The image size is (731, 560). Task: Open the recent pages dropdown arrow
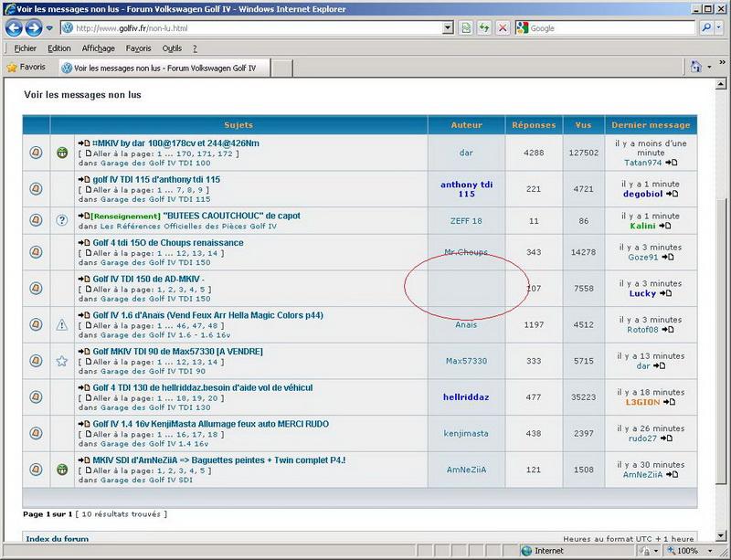click(x=49, y=28)
